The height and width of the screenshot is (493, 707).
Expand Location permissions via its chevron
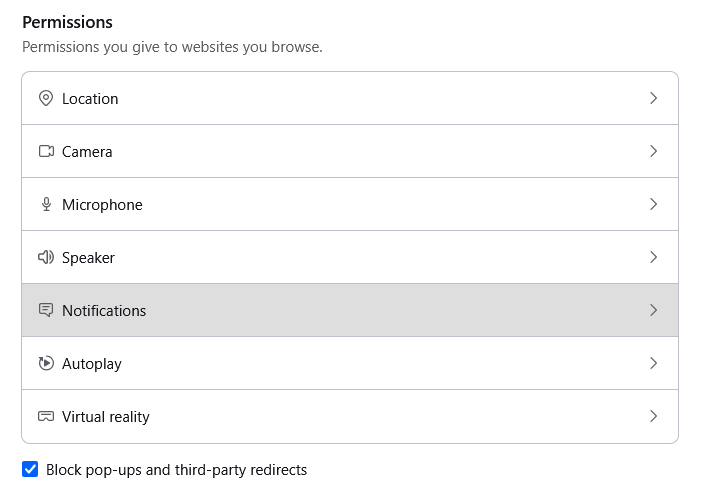click(653, 98)
